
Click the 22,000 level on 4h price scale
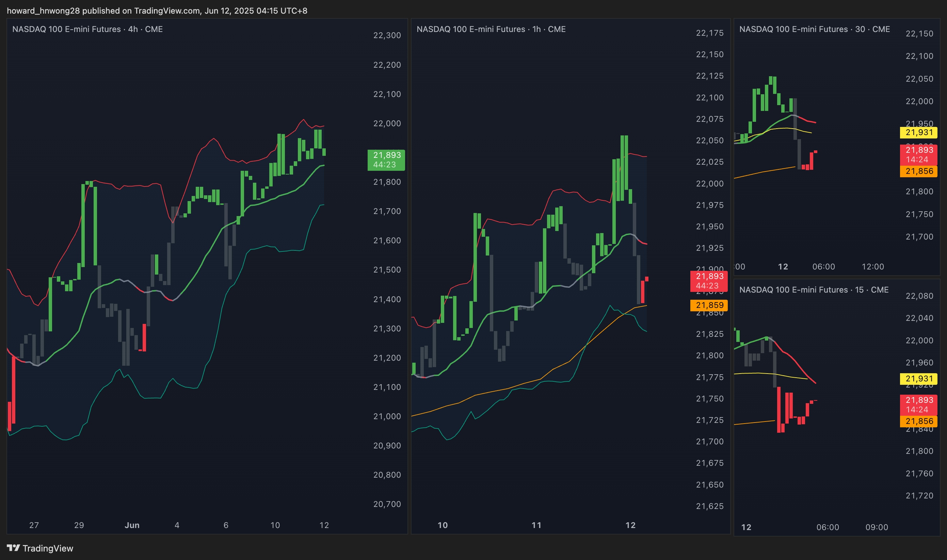(387, 123)
